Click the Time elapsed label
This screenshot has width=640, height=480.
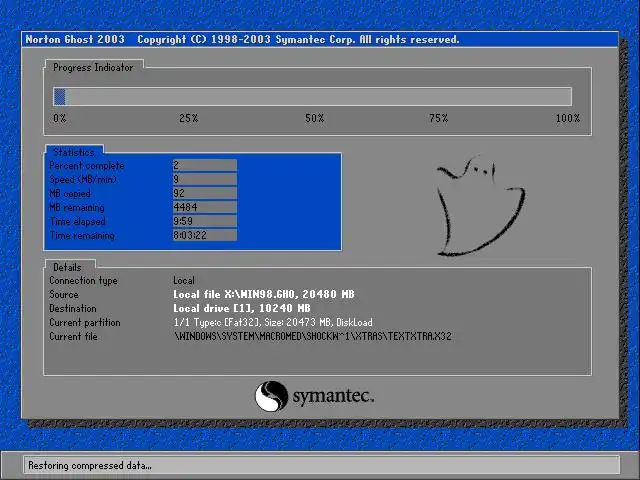78,221
